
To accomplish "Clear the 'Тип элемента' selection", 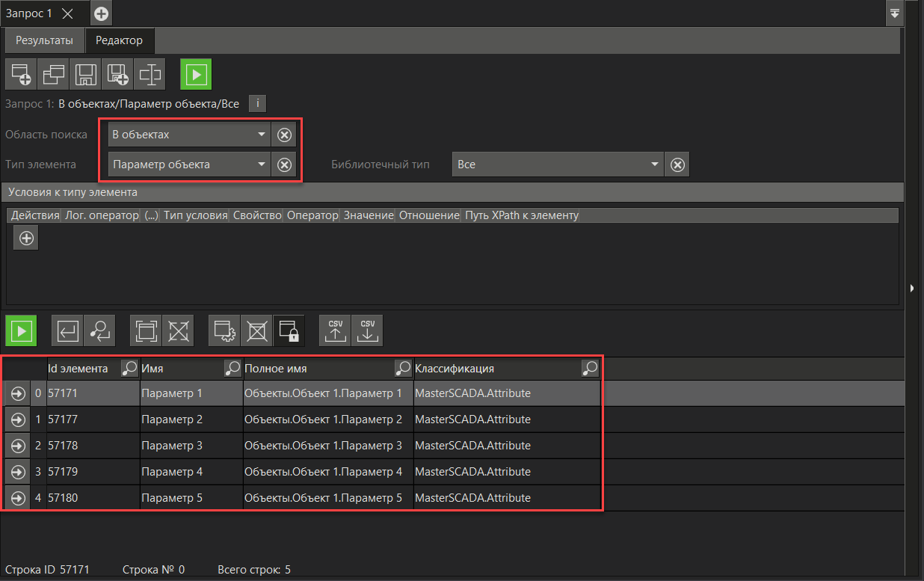I will tap(284, 165).
